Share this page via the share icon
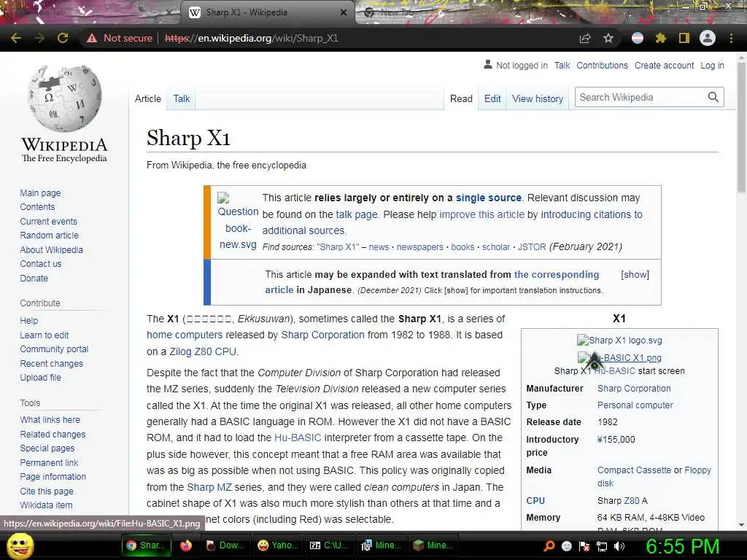This screenshot has width=747, height=560. (x=585, y=38)
